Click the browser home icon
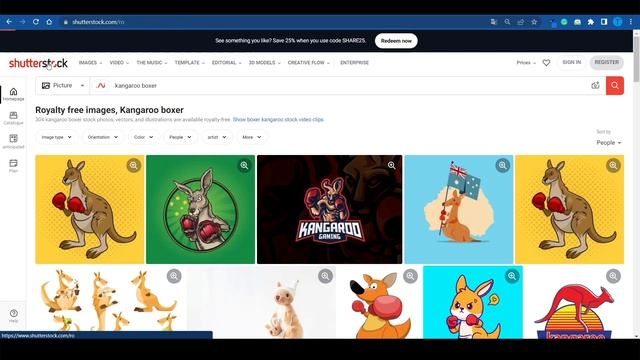Viewport: 640px width, 360px height. click(x=49, y=22)
